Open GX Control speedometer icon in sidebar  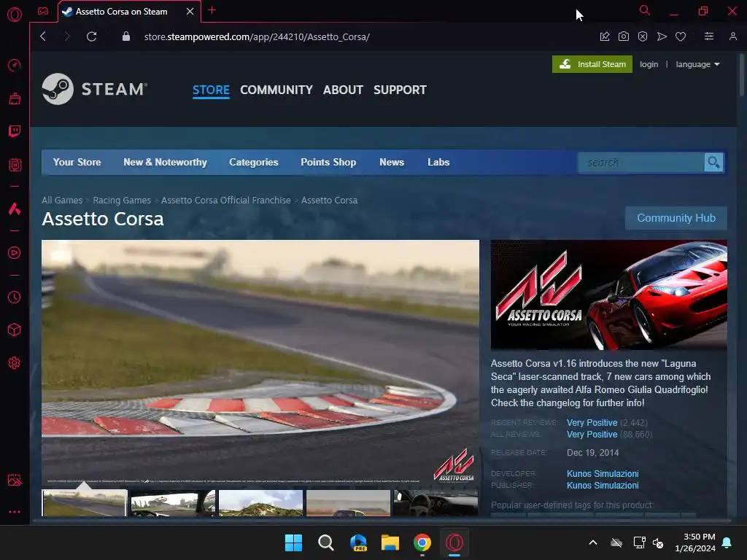point(15,65)
